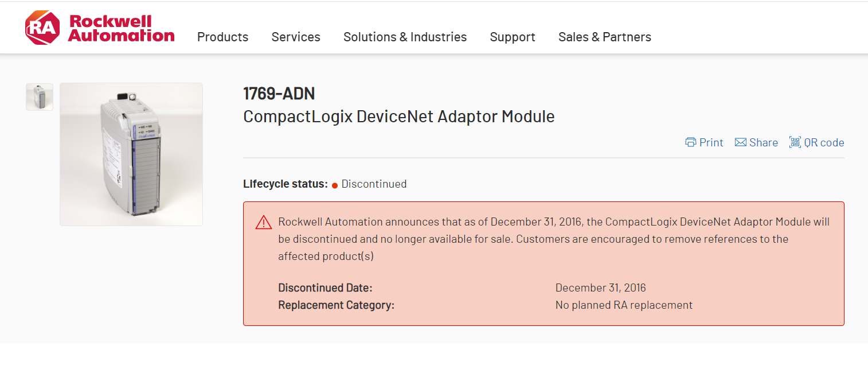Screen dimensions: 868x365
Task: Click the Share text link
Action: pos(764,142)
